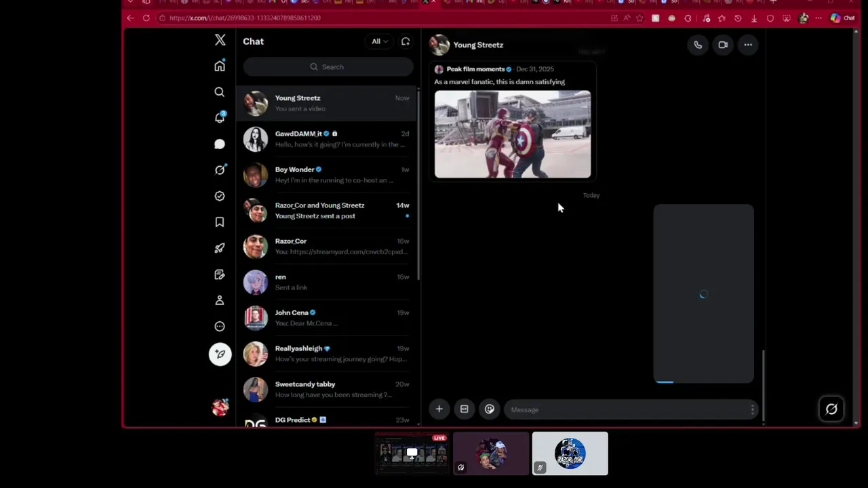Open shared Marvel fight image
The image size is (868, 488).
(513, 134)
